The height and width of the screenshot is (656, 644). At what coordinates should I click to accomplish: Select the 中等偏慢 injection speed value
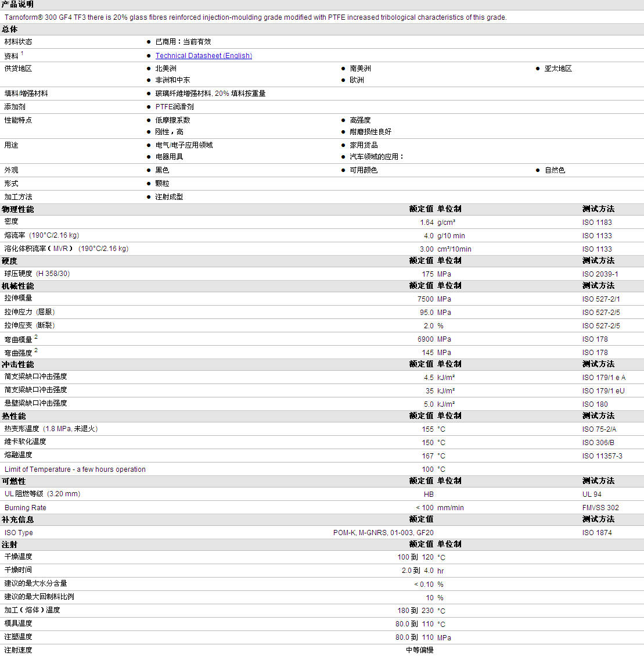point(420,651)
